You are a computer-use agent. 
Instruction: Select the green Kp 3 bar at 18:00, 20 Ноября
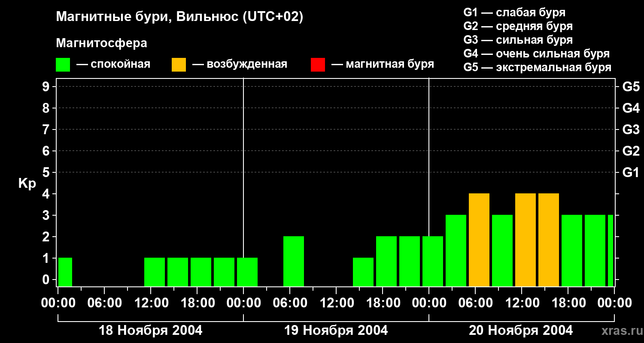pos(572,251)
